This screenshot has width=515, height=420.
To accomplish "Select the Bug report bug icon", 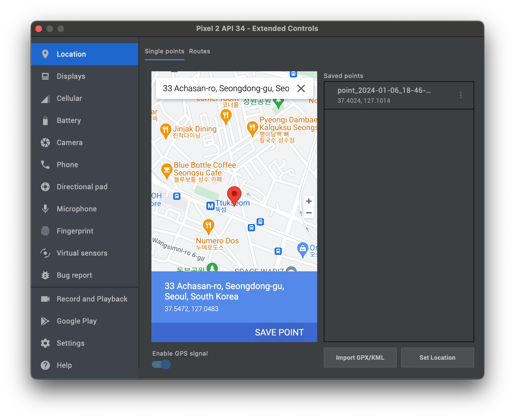I will [45, 275].
